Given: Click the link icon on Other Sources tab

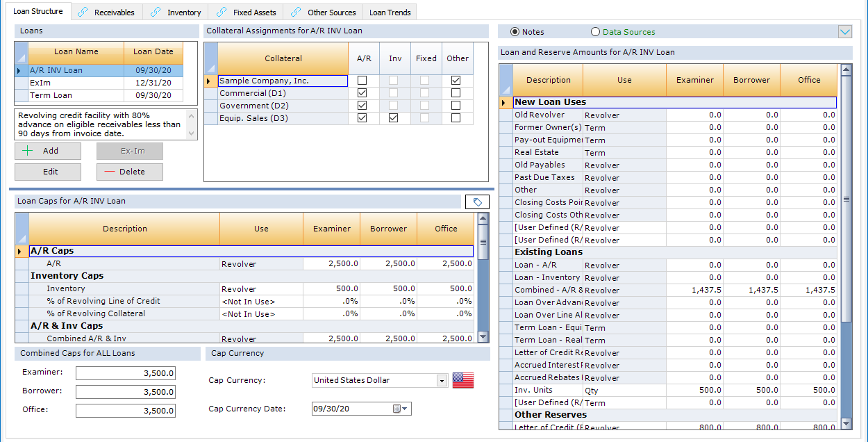Looking at the screenshot, I should coord(297,13).
